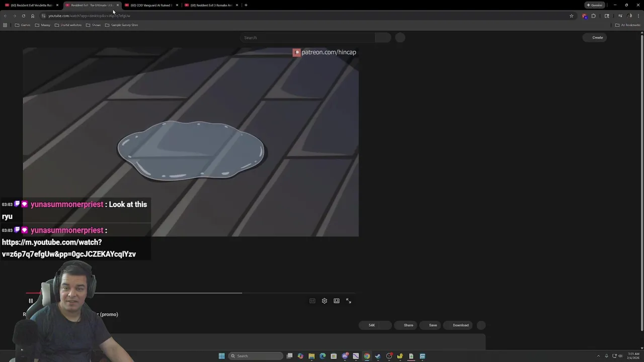
Task: Open the apps grid in bookmarks bar
Action: coord(5,25)
